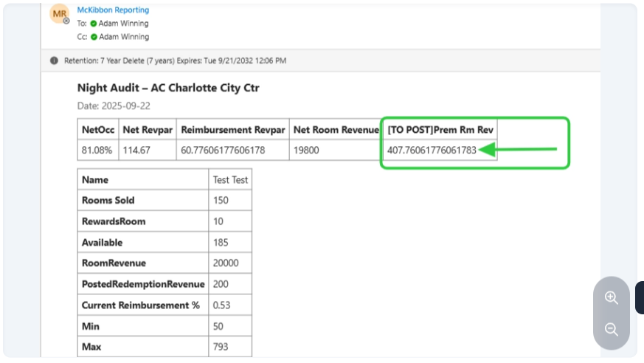Click the zoom in magnifier icon
This screenshot has width=644, height=363.
coord(611,297)
